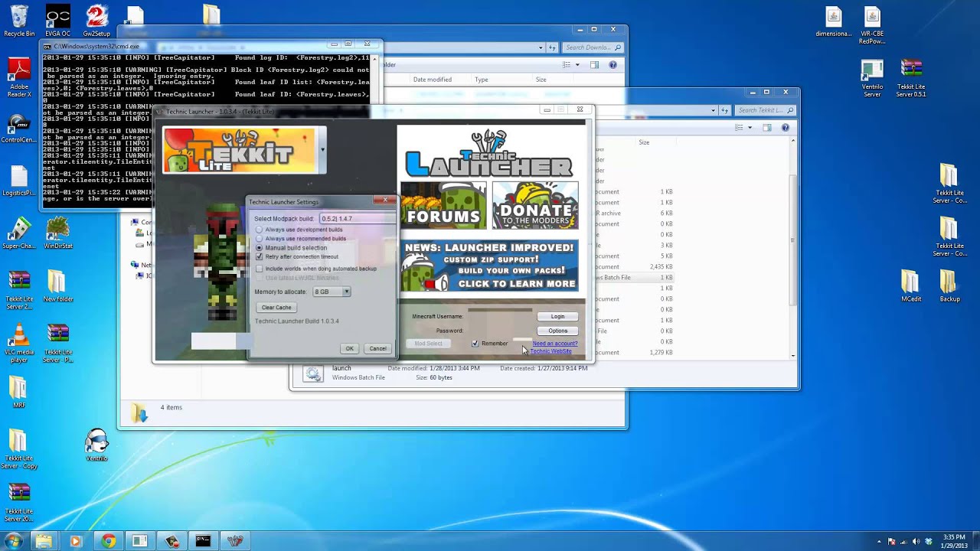Cancel the Technic Launcher Settings dialog
This screenshot has width=980, height=551.
click(378, 349)
